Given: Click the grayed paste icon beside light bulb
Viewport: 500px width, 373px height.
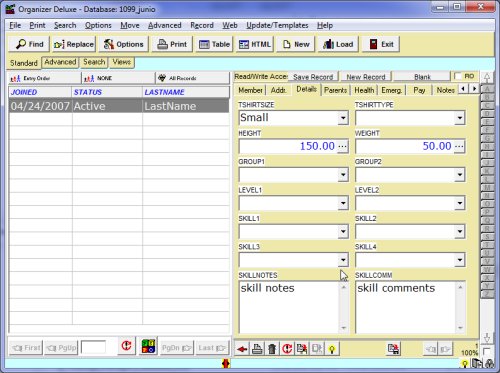Looking at the screenshot, I should tap(317, 349).
